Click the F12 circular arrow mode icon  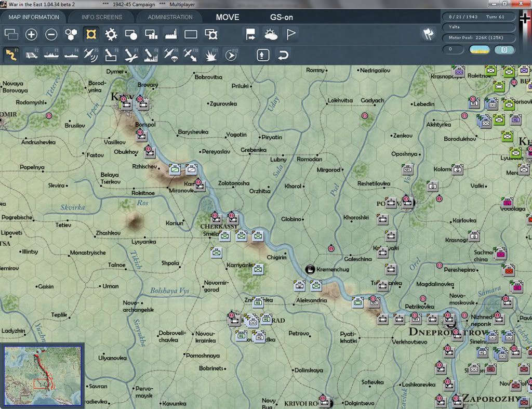(231, 55)
